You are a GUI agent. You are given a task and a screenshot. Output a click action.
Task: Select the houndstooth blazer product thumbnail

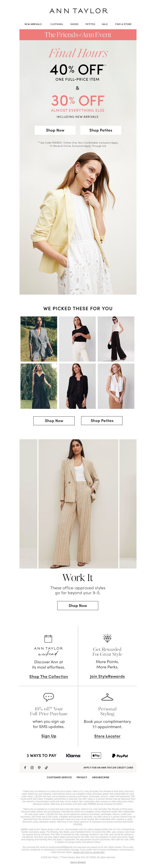39,339
